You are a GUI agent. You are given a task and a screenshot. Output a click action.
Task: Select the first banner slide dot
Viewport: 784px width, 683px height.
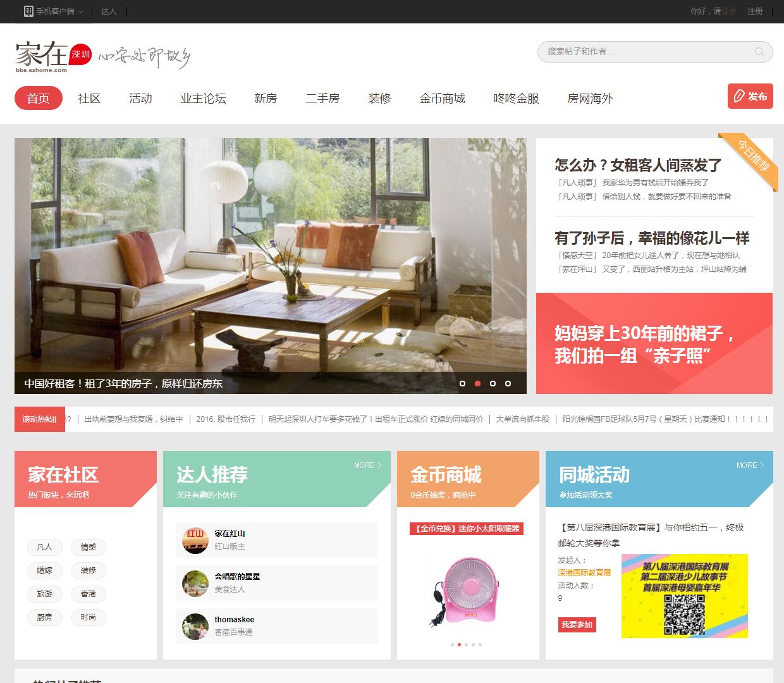[x=462, y=383]
